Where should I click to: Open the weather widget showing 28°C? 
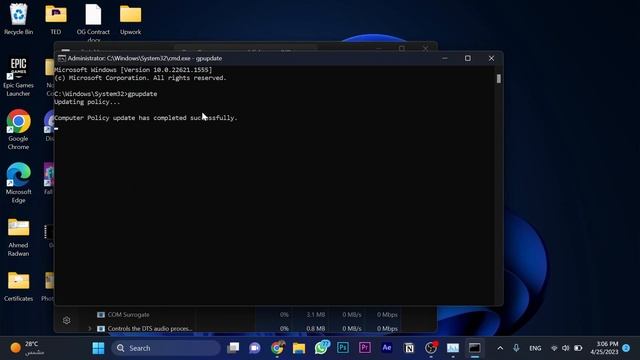pyautogui.click(x=27, y=348)
